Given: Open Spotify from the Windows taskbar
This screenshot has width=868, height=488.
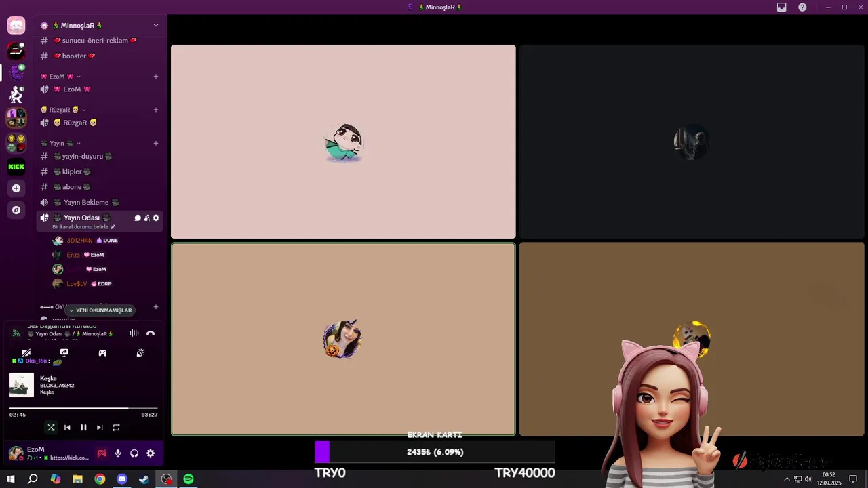Looking at the screenshot, I should click(189, 479).
